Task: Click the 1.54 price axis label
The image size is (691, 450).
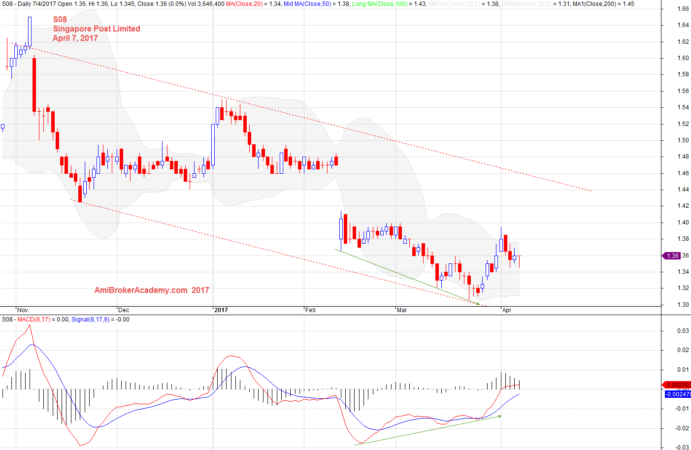Action: 683,108
